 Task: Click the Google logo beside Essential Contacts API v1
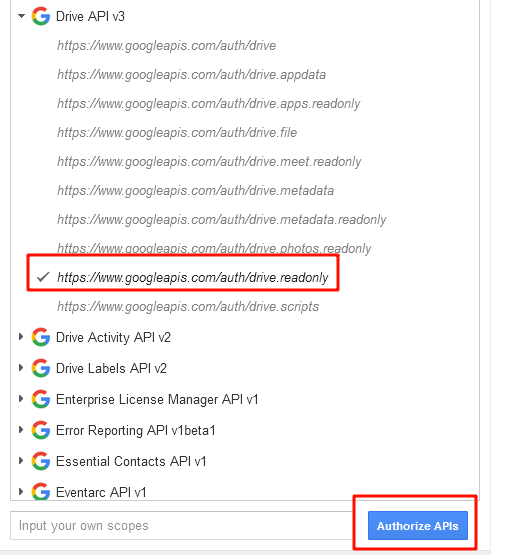tap(41, 461)
